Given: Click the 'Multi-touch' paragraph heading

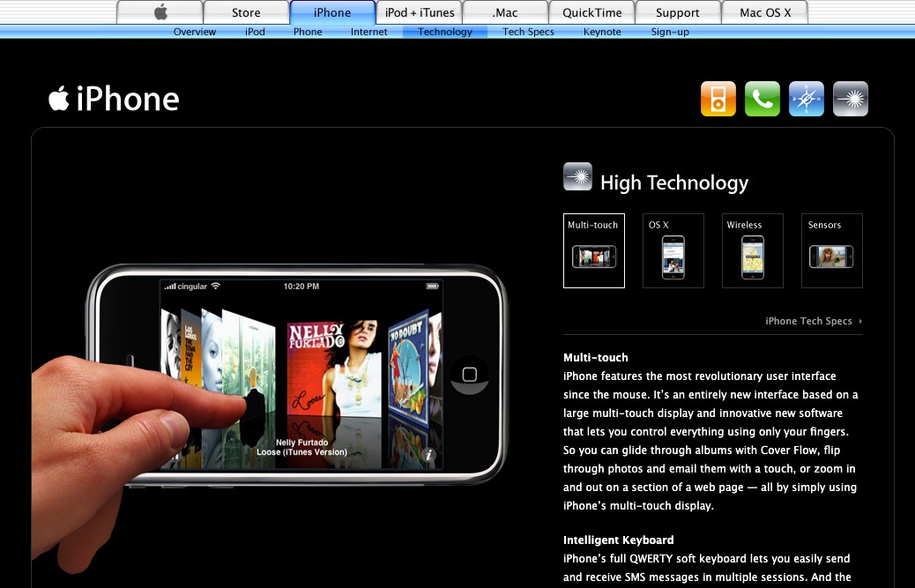Looking at the screenshot, I should click(596, 358).
